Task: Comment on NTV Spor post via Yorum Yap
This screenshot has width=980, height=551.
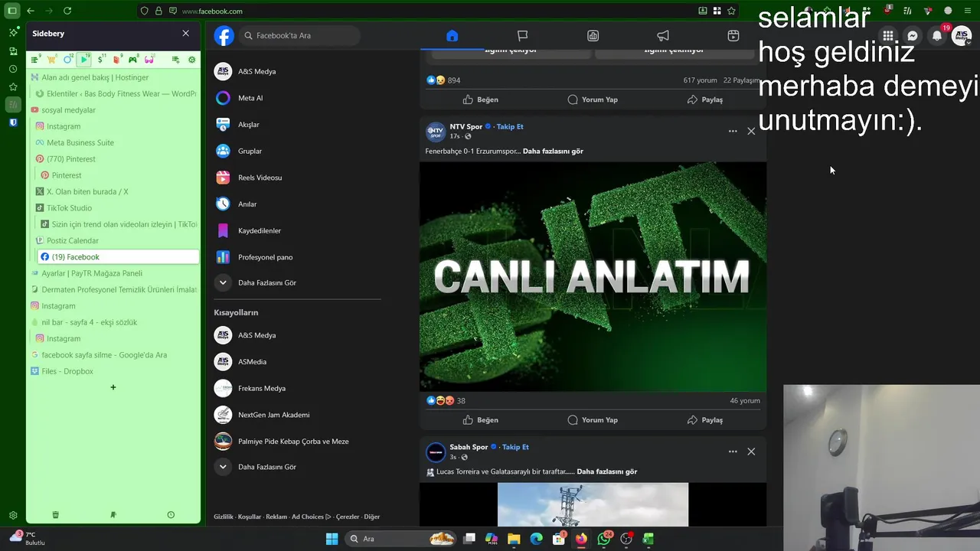Action: point(593,419)
